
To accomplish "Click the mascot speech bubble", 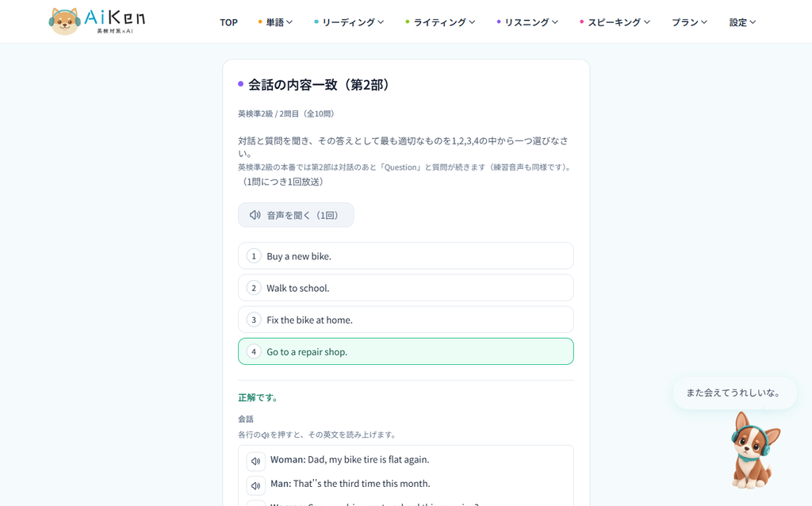I will tap(734, 393).
